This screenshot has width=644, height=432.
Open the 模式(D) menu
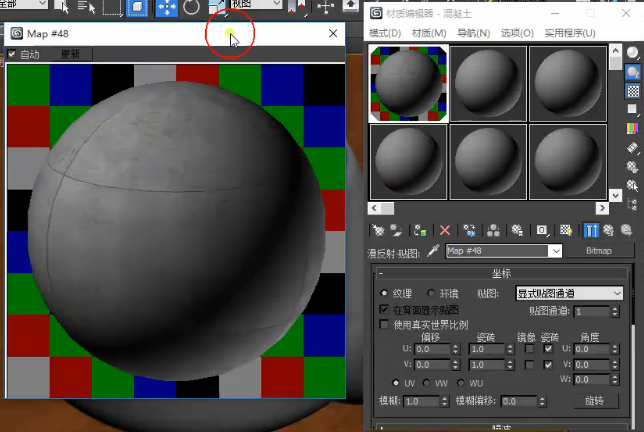pyautogui.click(x=385, y=33)
